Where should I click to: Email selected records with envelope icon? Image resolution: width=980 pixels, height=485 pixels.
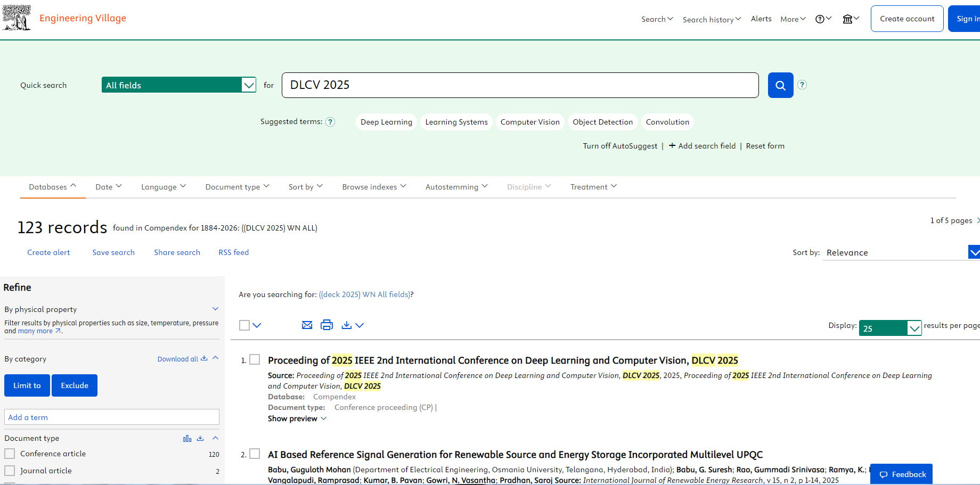(307, 325)
